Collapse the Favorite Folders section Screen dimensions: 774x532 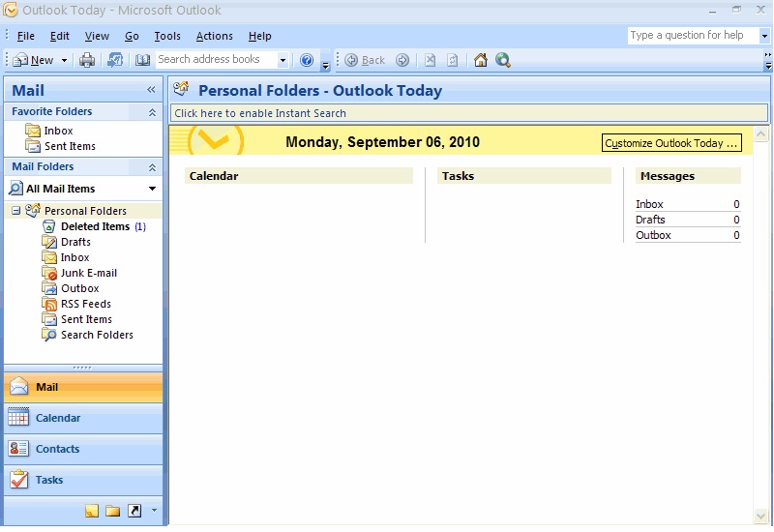pyautogui.click(x=152, y=112)
